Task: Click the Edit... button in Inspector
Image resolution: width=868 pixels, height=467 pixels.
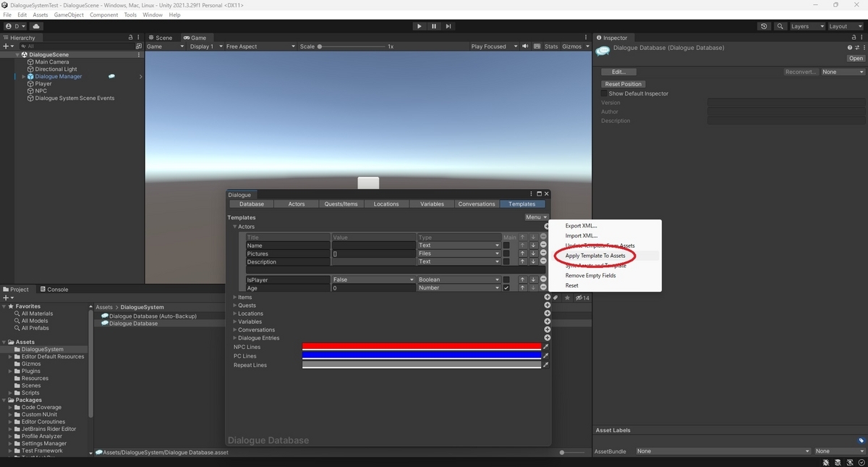Action: 619,72
